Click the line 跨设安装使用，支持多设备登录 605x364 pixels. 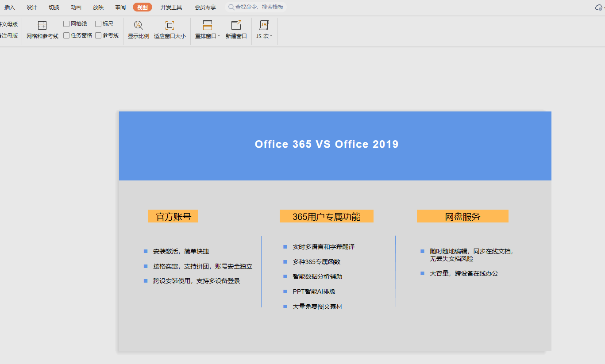(197, 281)
